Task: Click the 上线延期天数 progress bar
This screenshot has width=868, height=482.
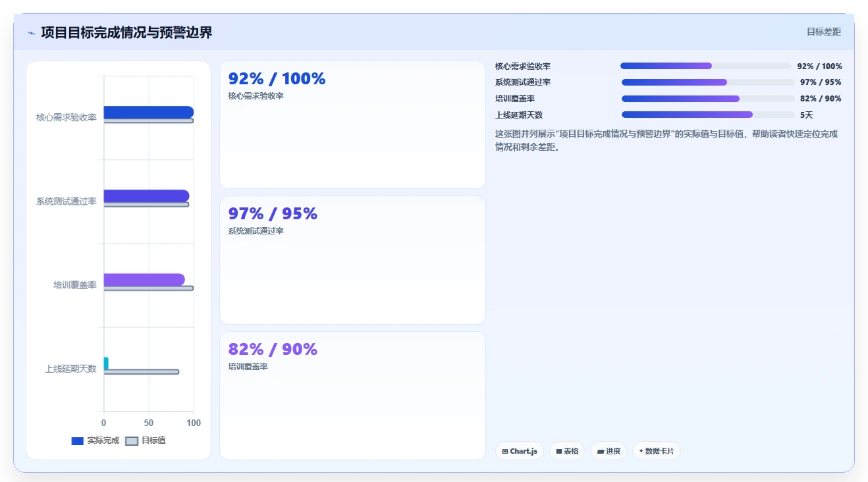Action: click(708, 115)
